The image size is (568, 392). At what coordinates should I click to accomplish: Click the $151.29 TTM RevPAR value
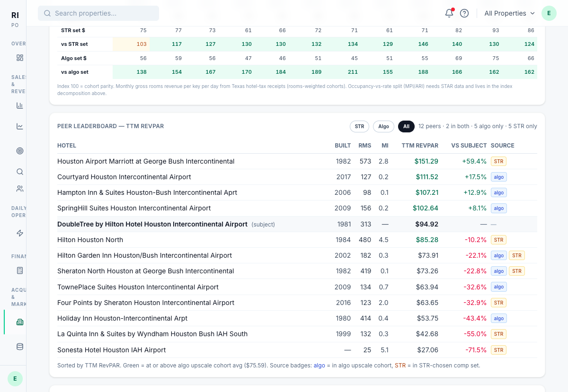pyautogui.click(x=426, y=161)
